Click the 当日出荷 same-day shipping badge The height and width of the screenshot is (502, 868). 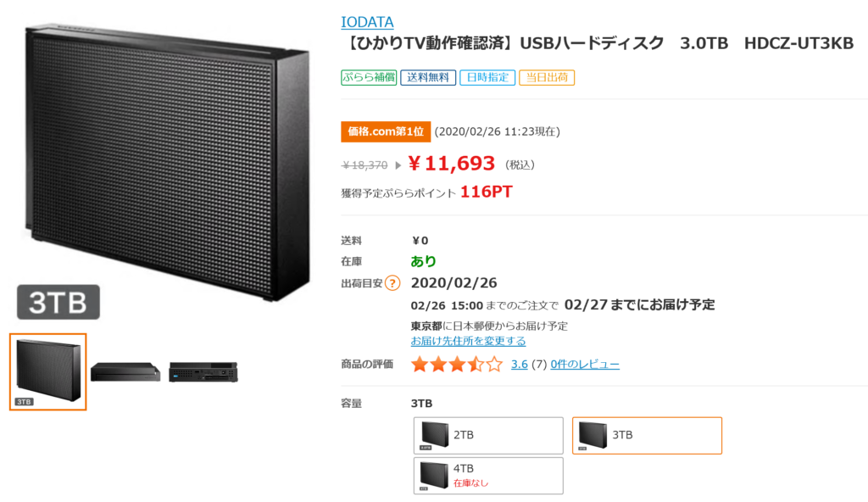pos(546,77)
